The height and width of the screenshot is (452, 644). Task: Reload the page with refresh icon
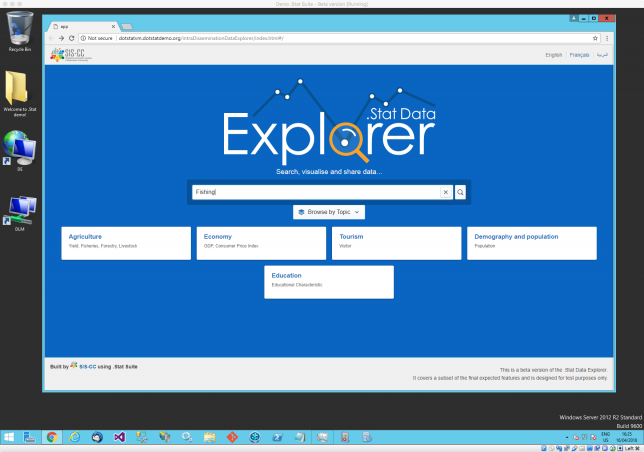[x=71, y=38]
